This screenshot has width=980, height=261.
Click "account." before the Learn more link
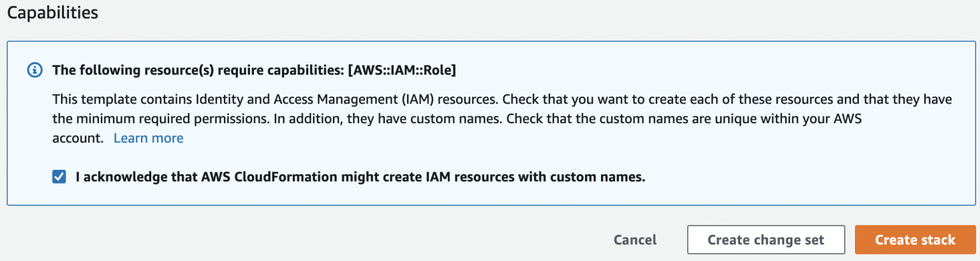point(78,138)
